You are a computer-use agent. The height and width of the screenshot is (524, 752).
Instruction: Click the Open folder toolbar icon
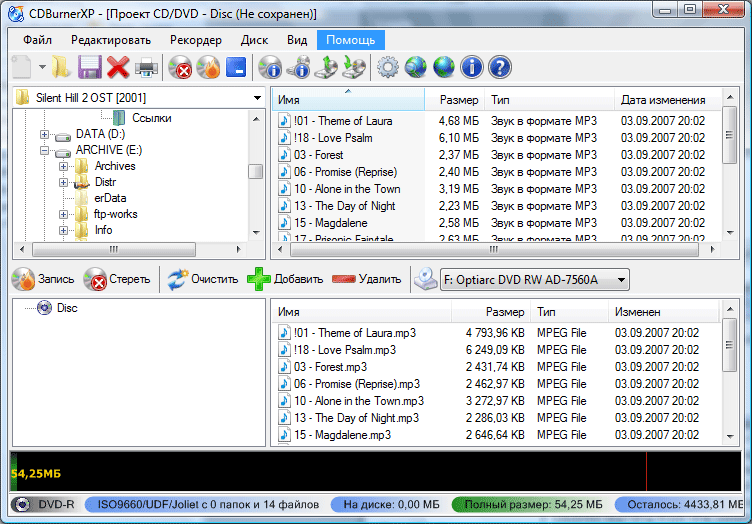61,67
